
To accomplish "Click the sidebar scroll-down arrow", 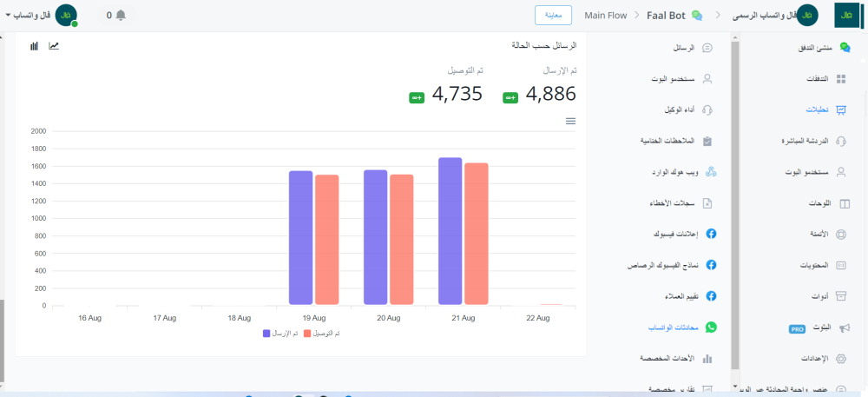I will [x=735, y=386].
